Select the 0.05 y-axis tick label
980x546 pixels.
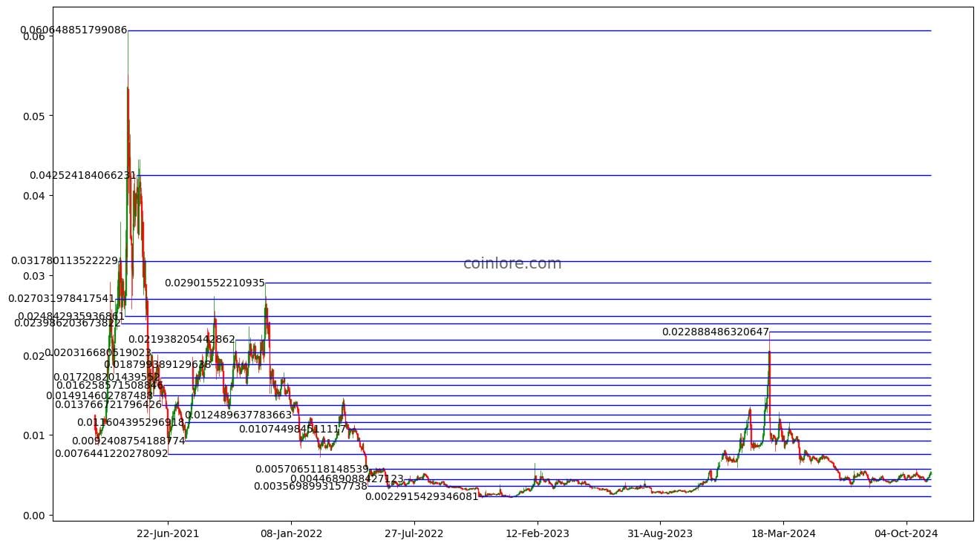coord(34,116)
